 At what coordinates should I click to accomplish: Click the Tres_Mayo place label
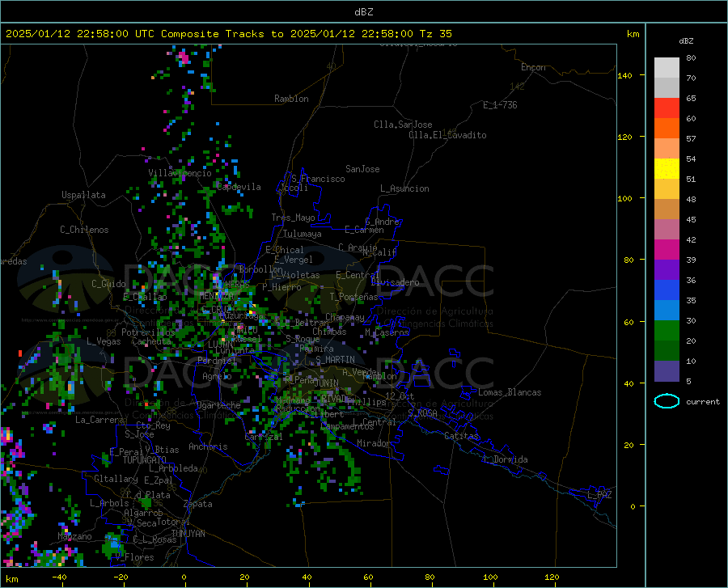point(293,218)
